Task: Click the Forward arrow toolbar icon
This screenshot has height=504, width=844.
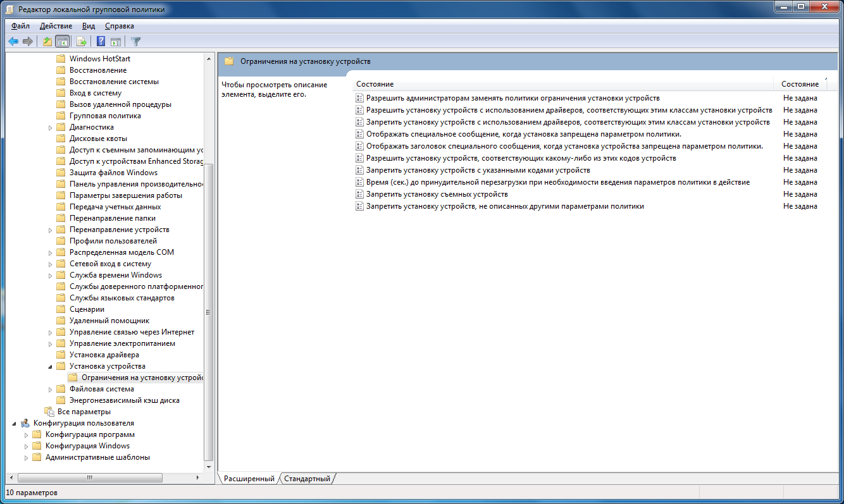Action: (x=27, y=42)
